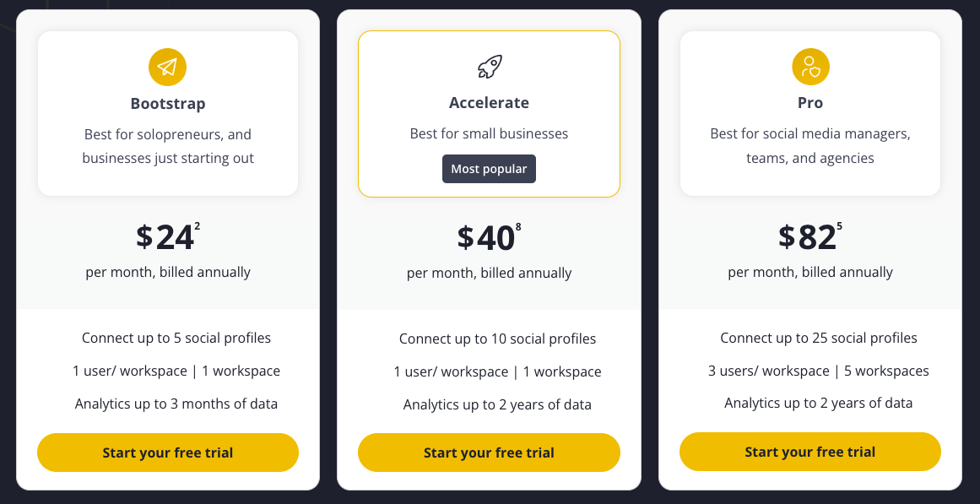980x504 pixels.
Task: Select the Bootstrap plan title
Action: [x=168, y=104]
